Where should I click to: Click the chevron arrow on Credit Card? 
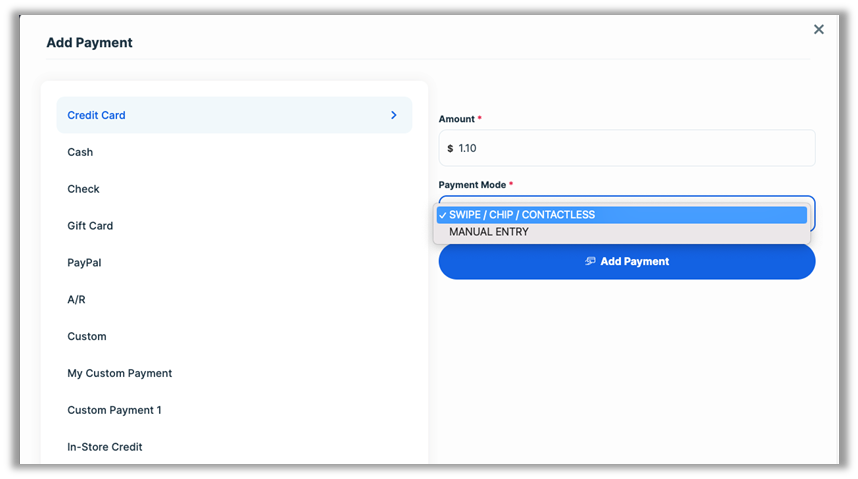click(x=393, y=115)
